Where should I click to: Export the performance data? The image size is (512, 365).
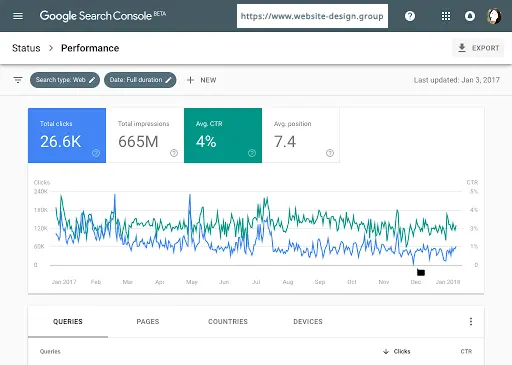[478, 48]
